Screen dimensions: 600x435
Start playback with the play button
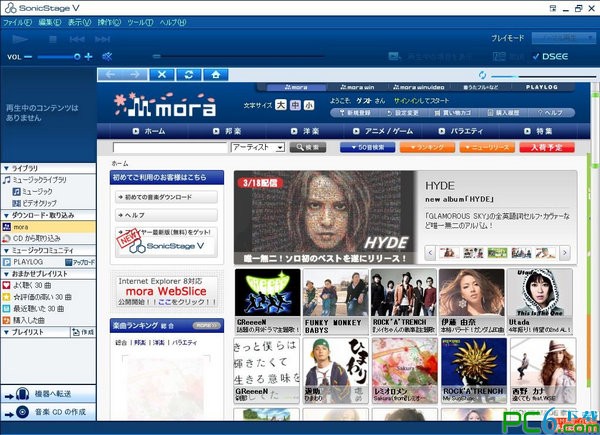pos(20,39)
